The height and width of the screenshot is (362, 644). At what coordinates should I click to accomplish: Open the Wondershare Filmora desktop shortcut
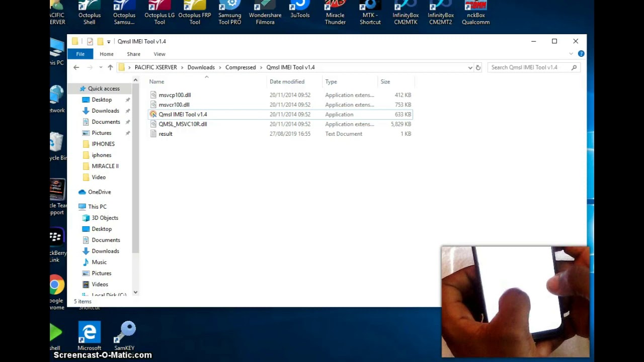(x=265, y=13)
